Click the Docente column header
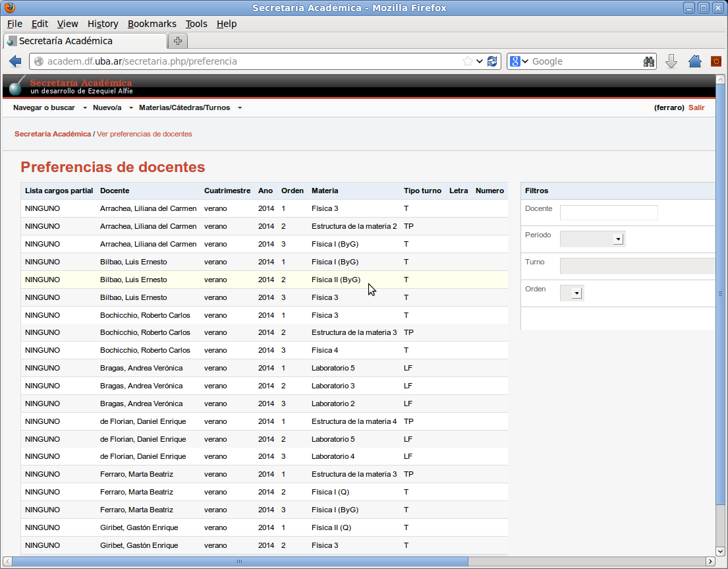 [x=115, y=191]
